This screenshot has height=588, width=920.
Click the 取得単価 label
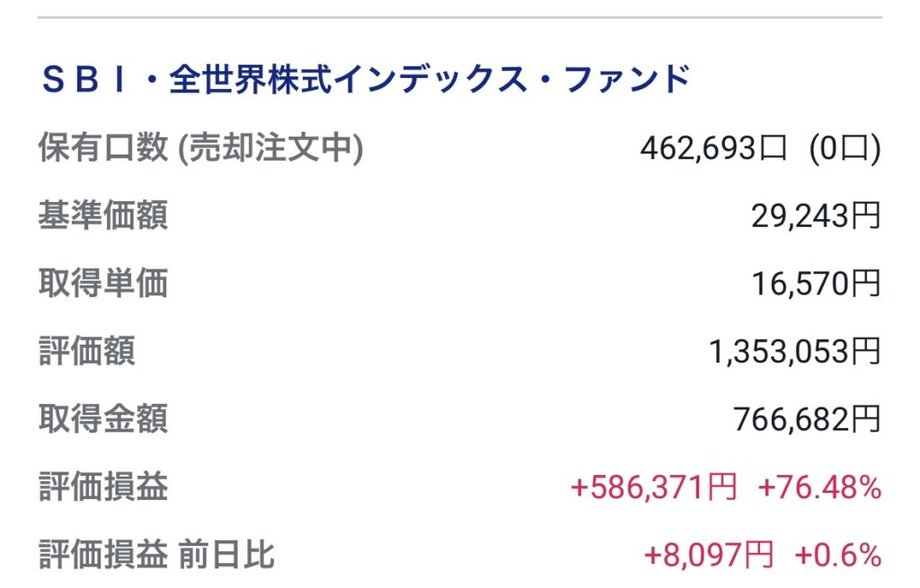pyautogui.click(x=102, y=284)
